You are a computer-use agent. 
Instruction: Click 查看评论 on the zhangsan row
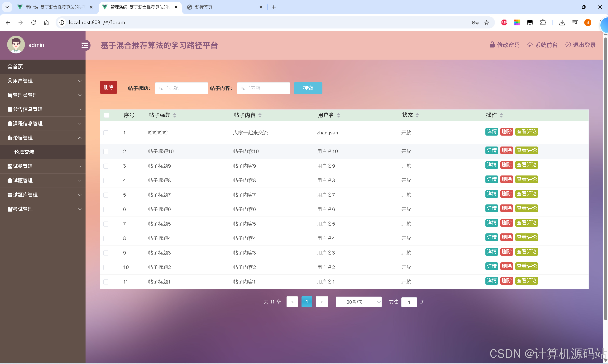tap(527, 132)
